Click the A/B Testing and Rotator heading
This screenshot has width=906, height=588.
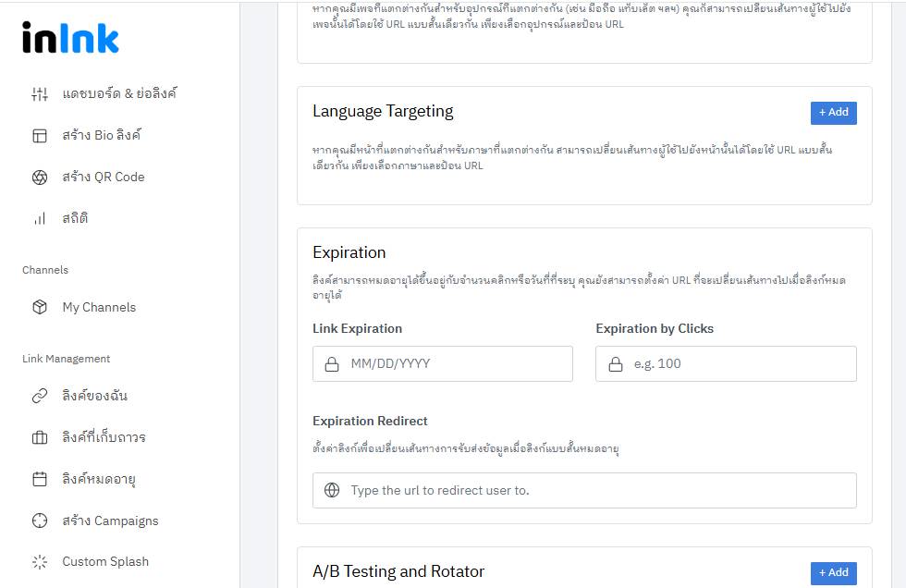tap(398, 571)
